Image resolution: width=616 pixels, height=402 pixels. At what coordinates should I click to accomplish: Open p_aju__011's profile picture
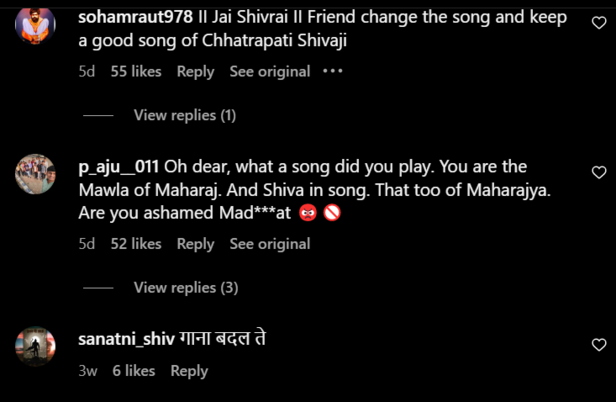pos(35,174)
